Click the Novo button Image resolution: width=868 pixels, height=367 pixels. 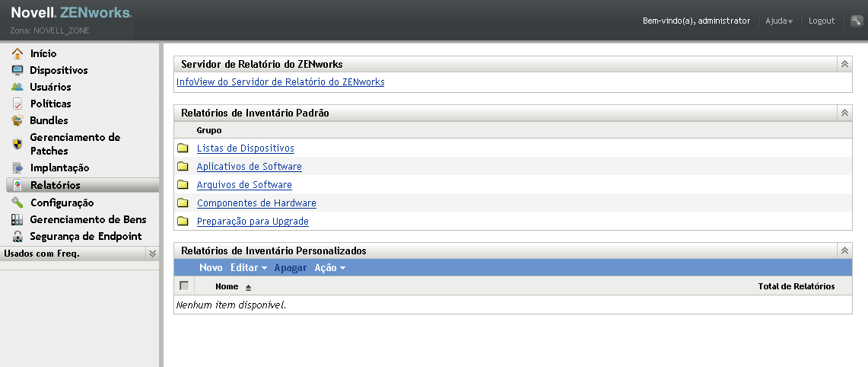(x=211, y=268)
